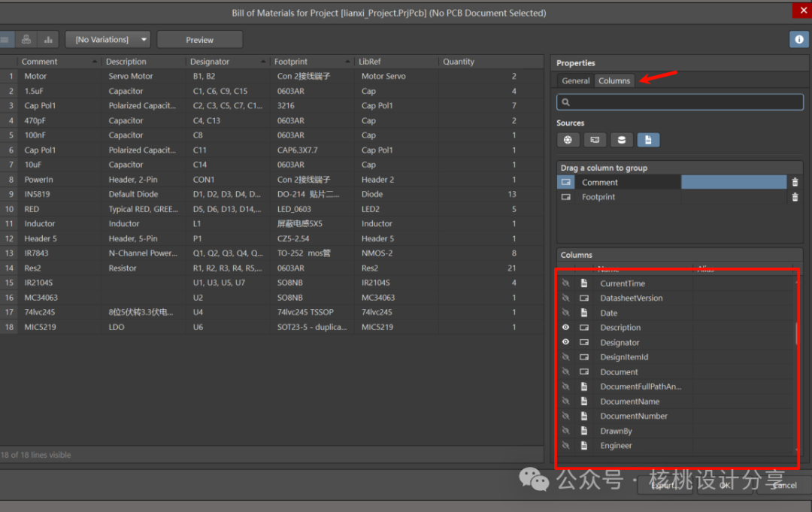Screen dimensions: 812x512
Task: Switch to the grouped components view icon
Action: pos(26,40)
